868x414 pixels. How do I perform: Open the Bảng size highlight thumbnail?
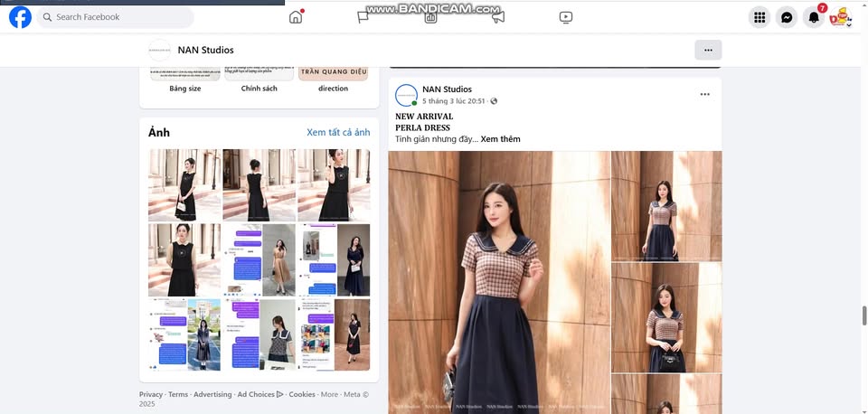(x=185, y=74)
